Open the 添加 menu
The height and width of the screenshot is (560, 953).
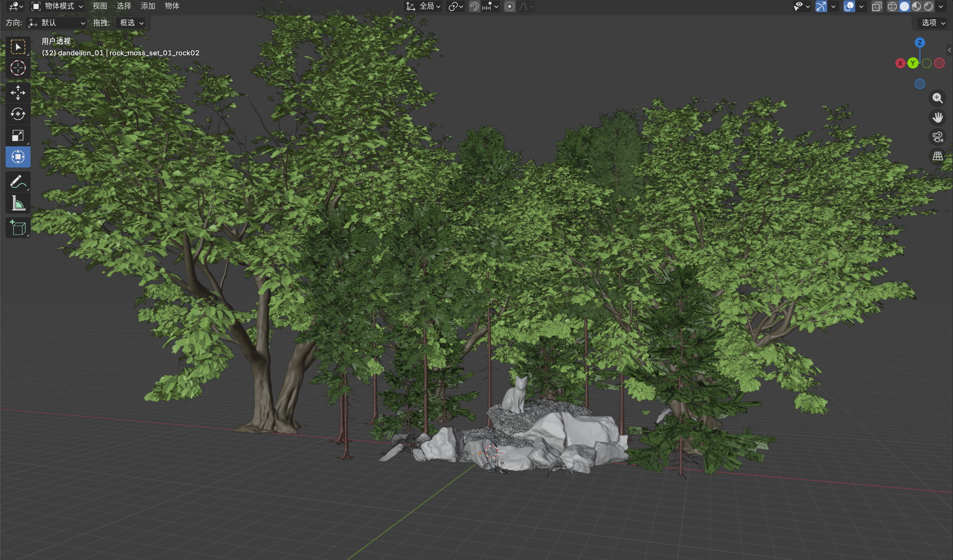click(148, 6)
